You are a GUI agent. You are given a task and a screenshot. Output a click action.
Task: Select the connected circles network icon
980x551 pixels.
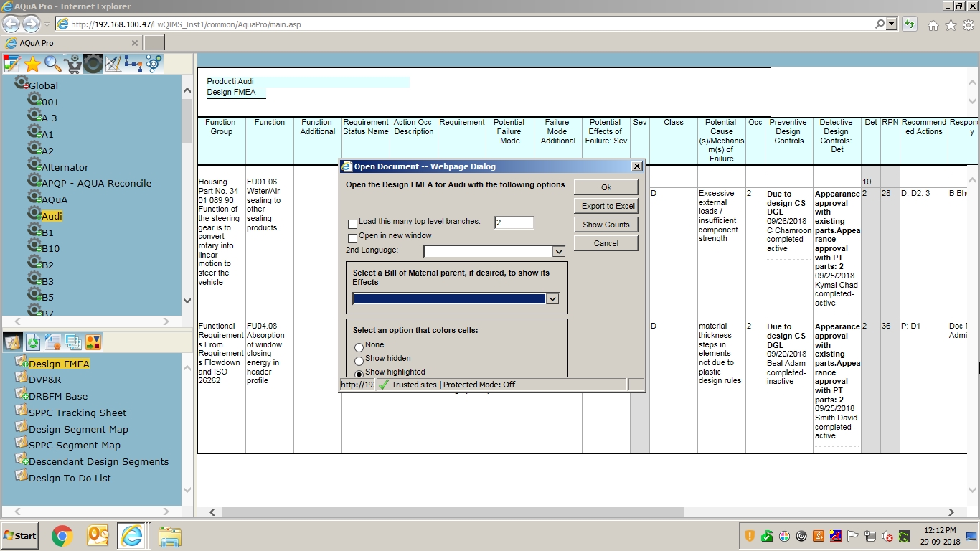(x=154, y=64)
